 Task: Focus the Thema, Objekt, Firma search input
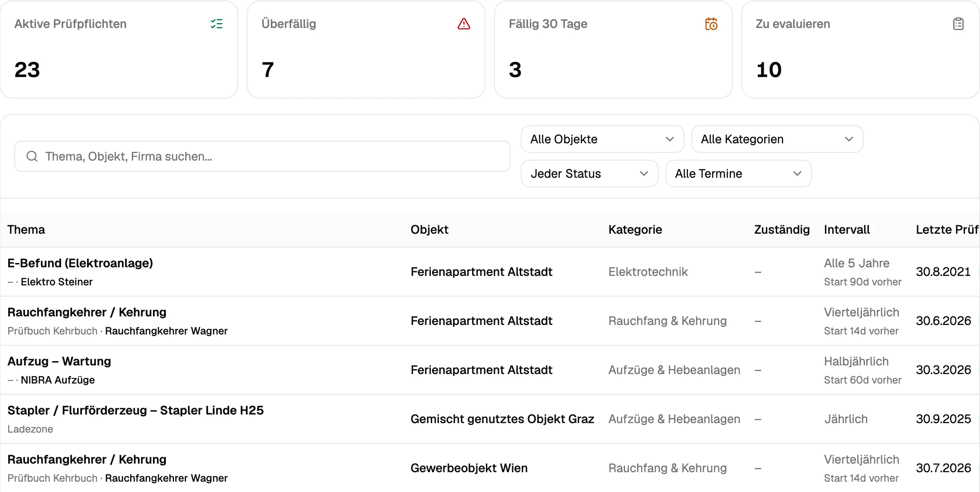262,156
